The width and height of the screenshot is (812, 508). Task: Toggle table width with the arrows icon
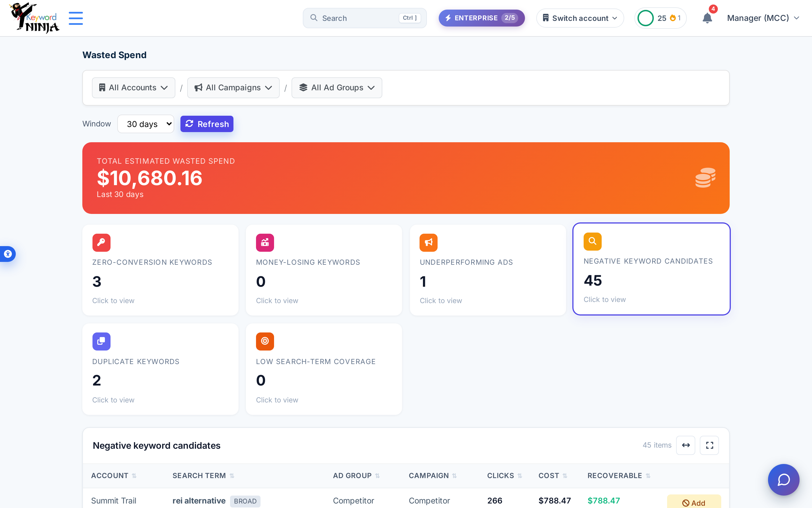point(685,445)
